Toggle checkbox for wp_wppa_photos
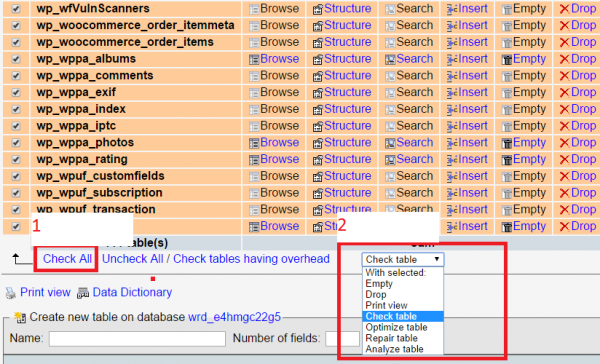Screen dimensions: 600x364 click(x=16, y=143)
